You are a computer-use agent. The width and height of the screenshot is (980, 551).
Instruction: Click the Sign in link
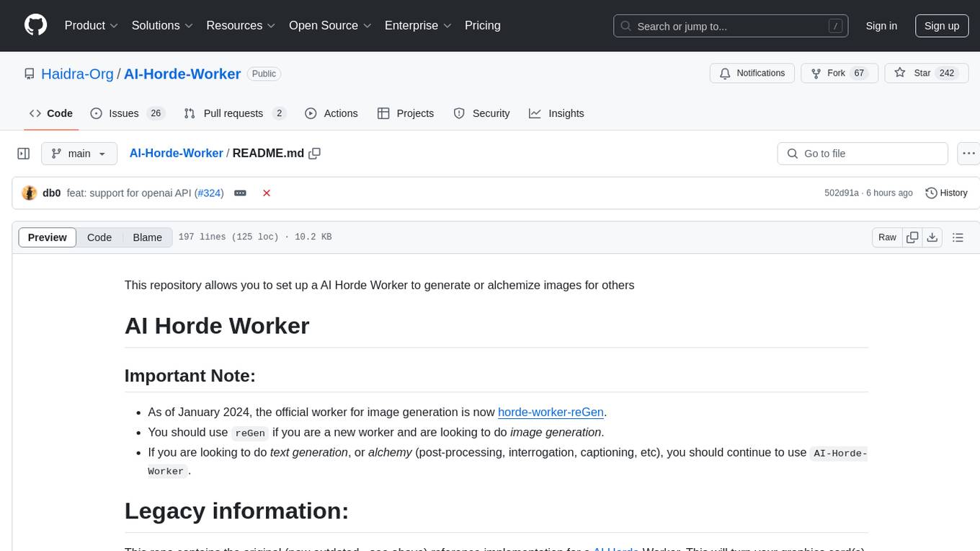coord(881,26)
